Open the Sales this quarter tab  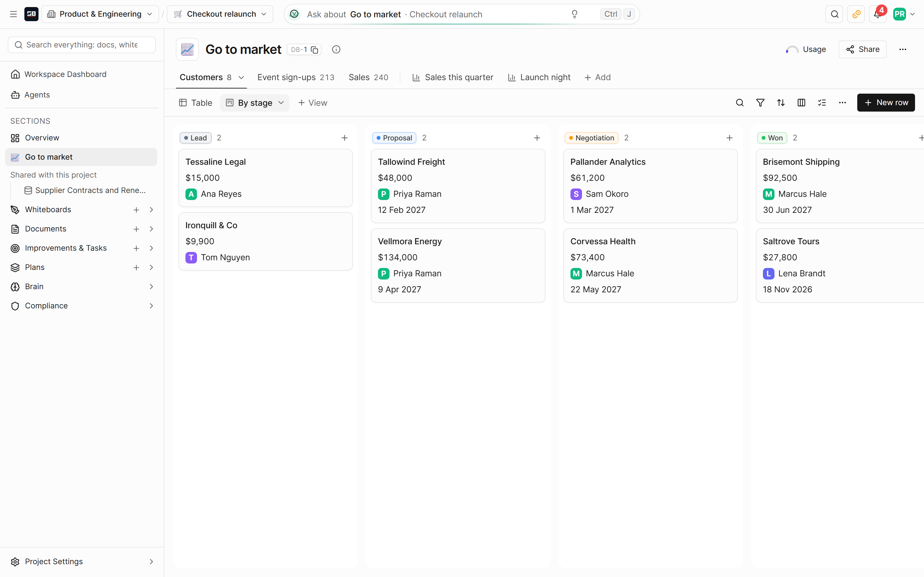[453, 77]
